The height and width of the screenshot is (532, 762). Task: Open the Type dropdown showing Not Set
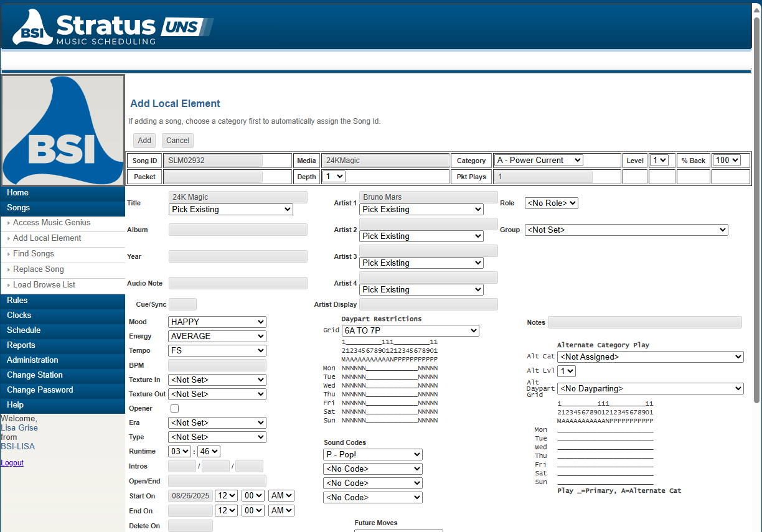217,437
